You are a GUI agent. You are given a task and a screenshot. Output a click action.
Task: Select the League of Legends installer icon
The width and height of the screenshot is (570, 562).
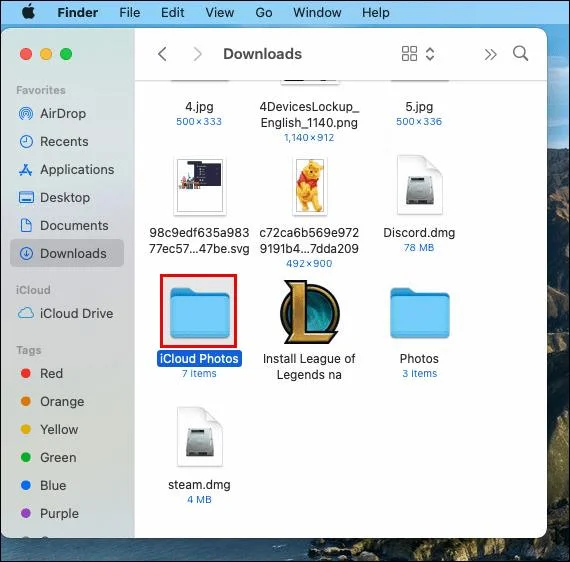(x=309, y=312)
